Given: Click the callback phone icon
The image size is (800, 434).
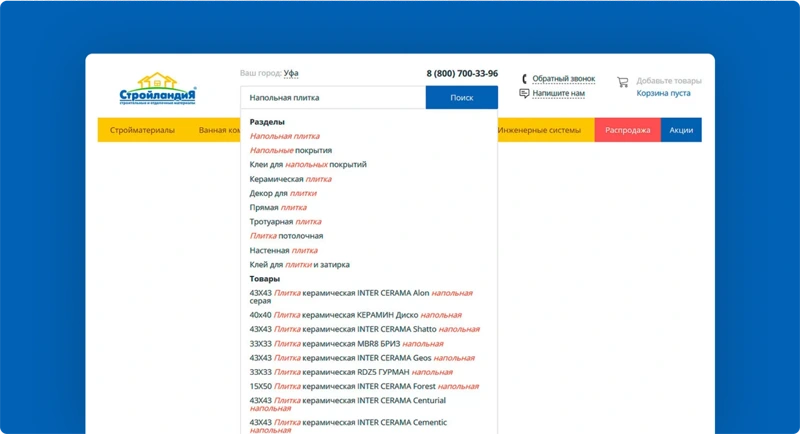Looking at the screenshot, I should [524, 79].
